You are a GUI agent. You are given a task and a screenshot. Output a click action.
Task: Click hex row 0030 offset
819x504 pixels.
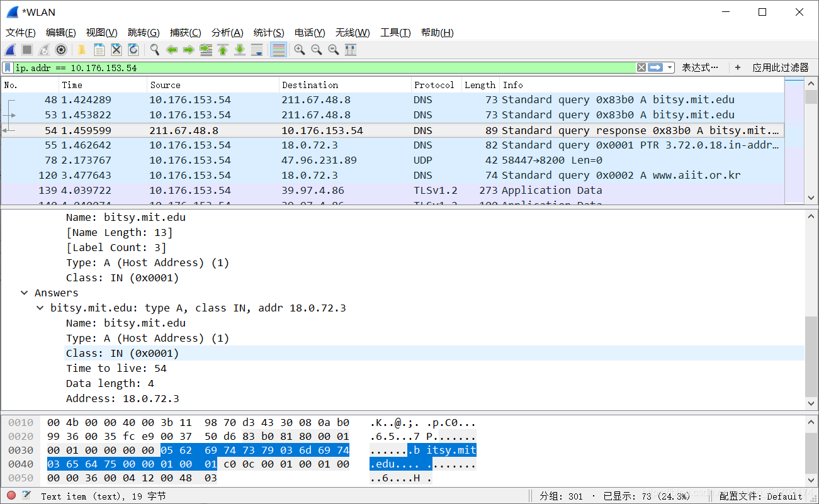20,451
